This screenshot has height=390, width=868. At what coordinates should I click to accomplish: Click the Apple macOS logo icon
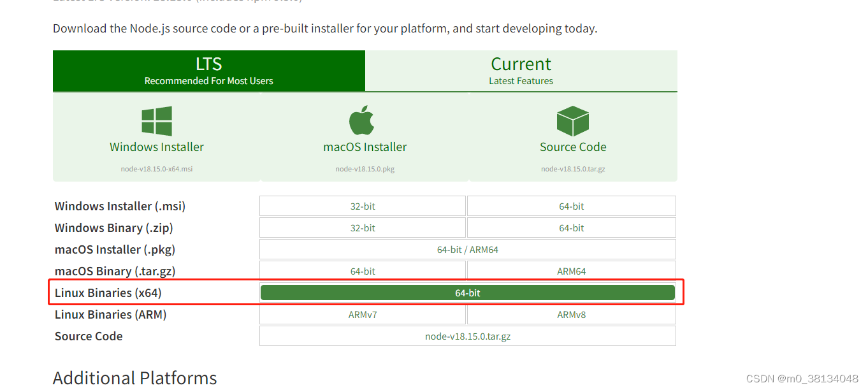[361, 121]
